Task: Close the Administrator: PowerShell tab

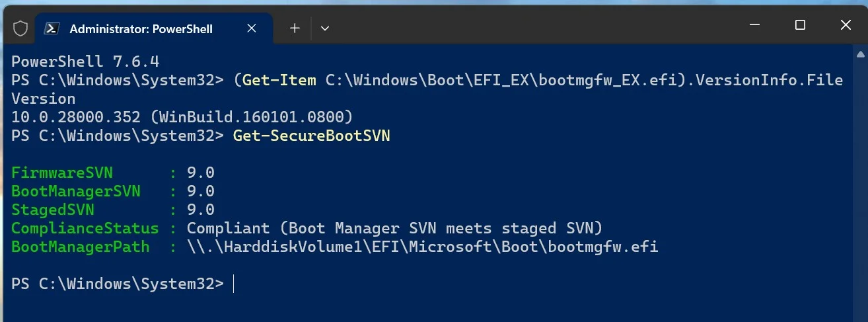Action: [x=252, y=28]
